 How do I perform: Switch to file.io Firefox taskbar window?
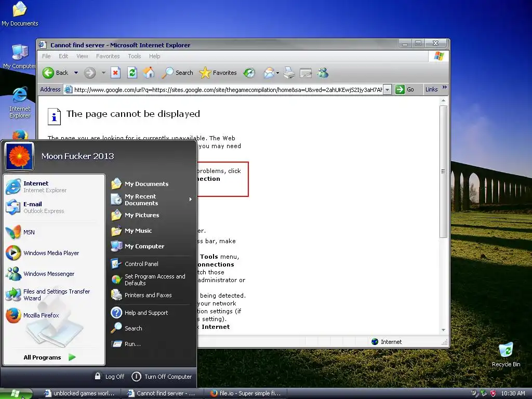pyautogui.click(x=246, y=393)
